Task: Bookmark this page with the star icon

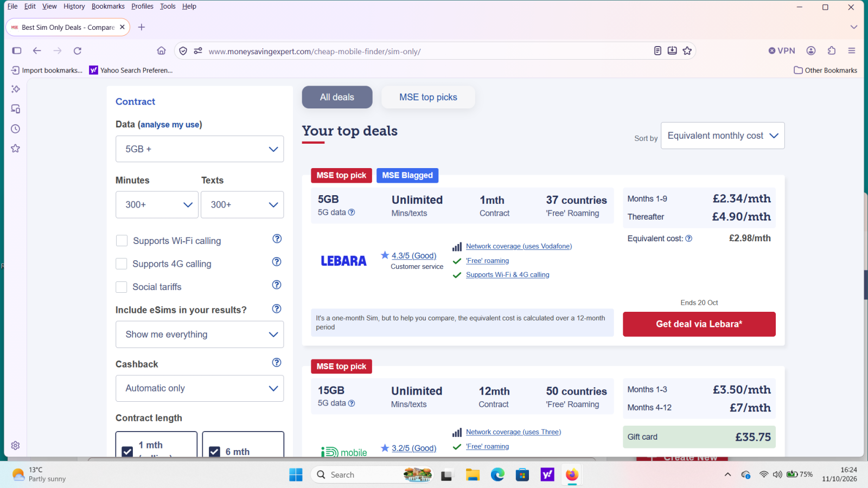Action: point(687,50)
